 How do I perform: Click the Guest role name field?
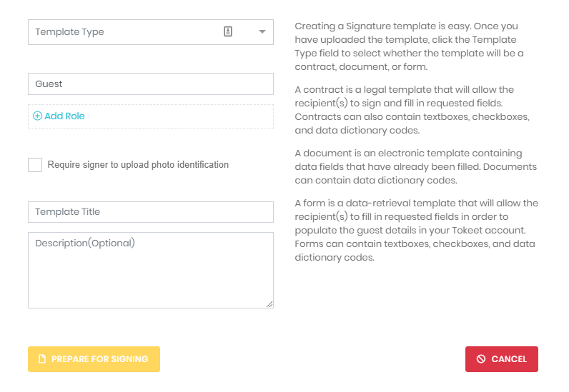tap(151, 84)
